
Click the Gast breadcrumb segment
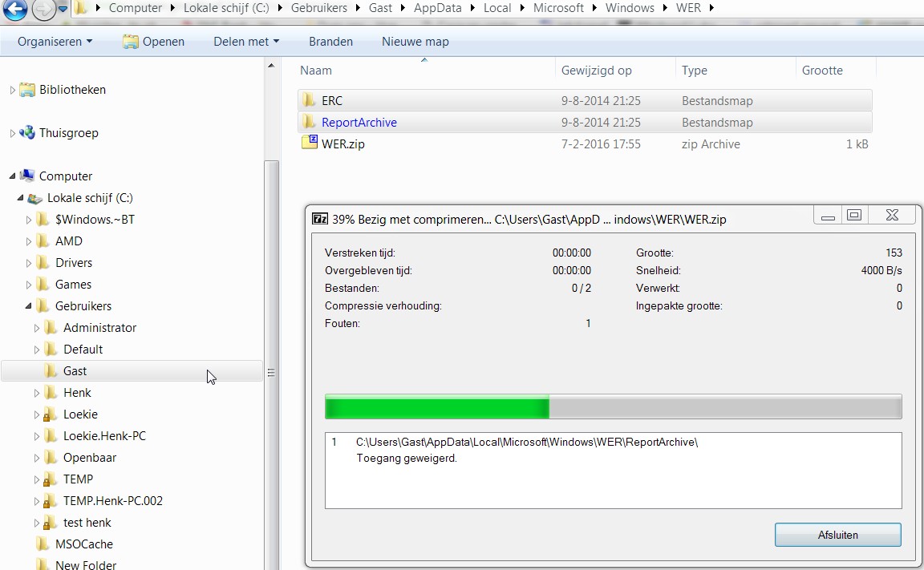(380, 8)
